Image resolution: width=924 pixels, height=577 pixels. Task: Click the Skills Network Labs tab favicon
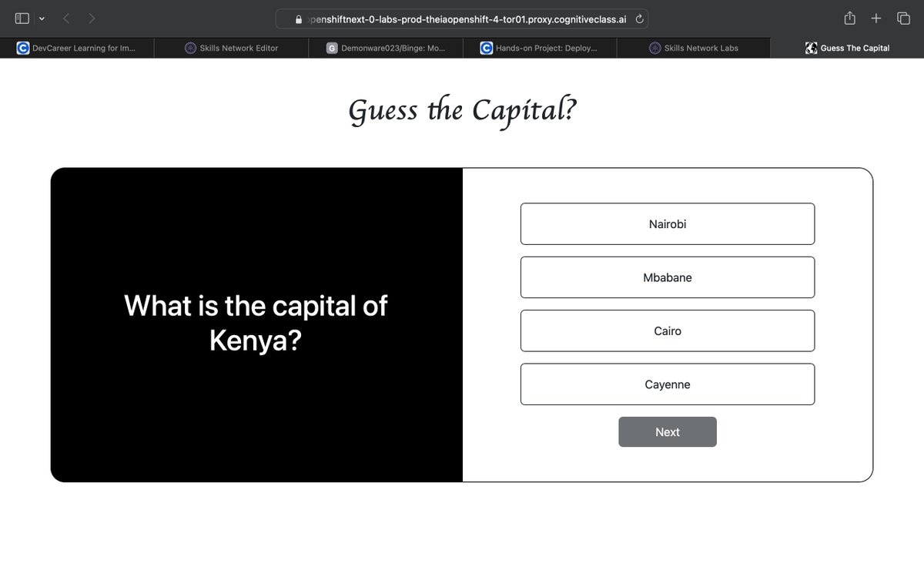point(654,48)
